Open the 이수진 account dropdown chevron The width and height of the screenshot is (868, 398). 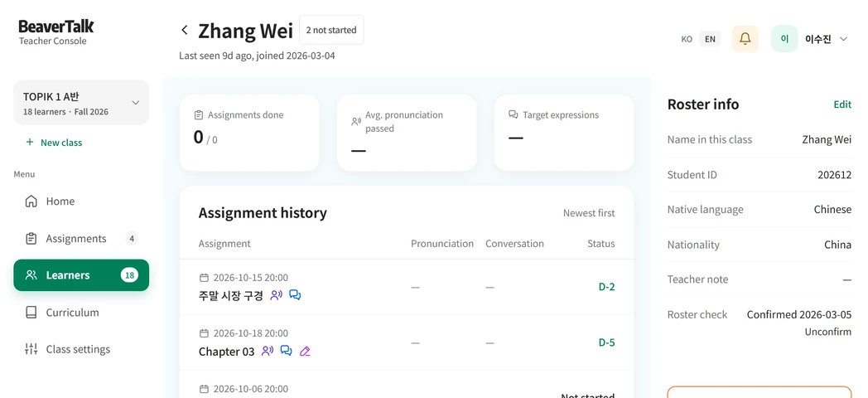844,39
